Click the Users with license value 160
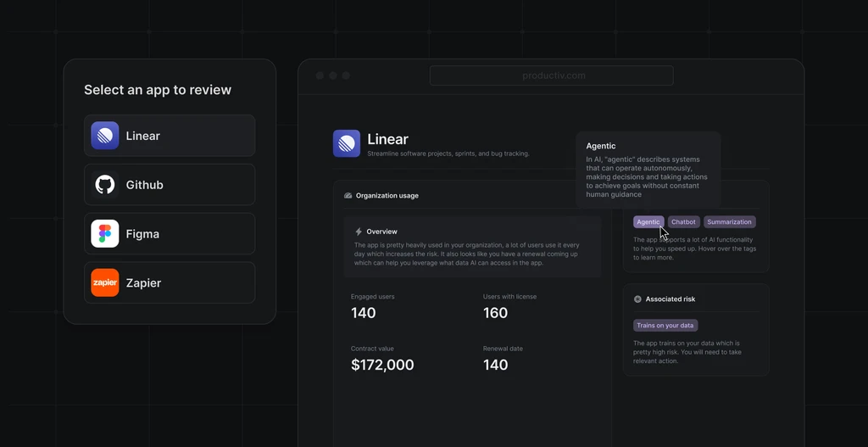The height and width of the screenshot is (447, 868). (x=495, y=313)
